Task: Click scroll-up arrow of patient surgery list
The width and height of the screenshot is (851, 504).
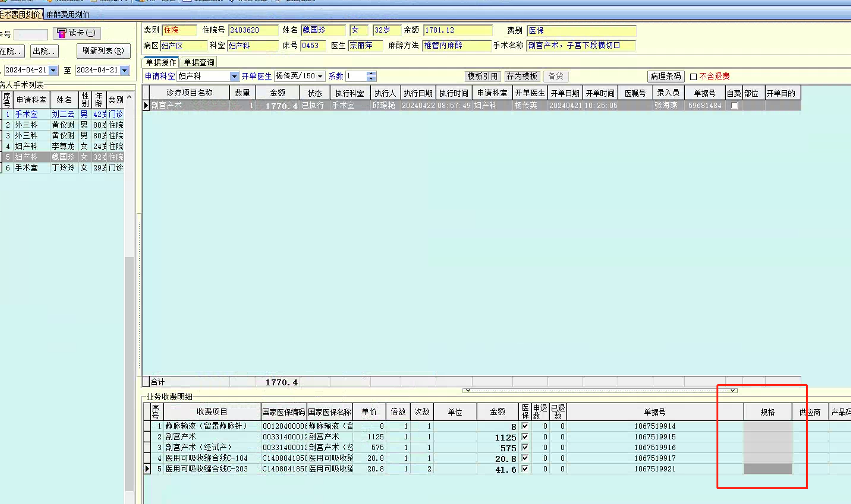Action: click(129, 97)
